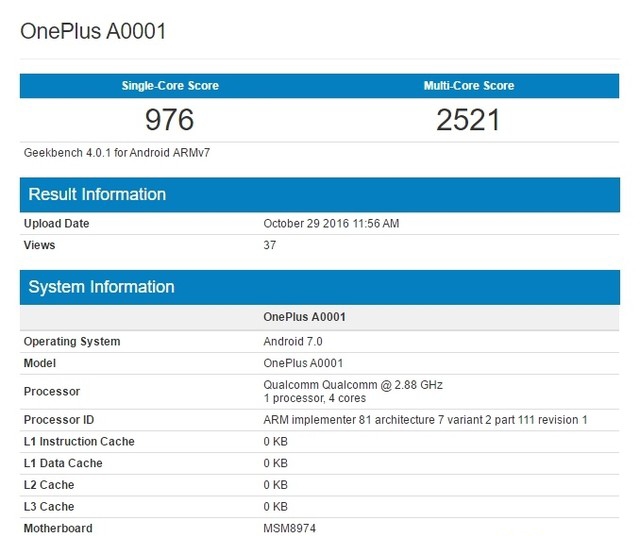Viewport: 640px width, 536px height.
Task: Select the Qualcomm @ 2.88 GHz processor text
Action: coord(352,385)
